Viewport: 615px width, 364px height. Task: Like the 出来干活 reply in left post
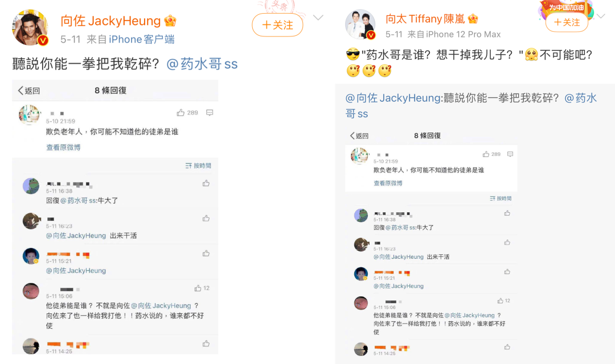click(206, 218)
